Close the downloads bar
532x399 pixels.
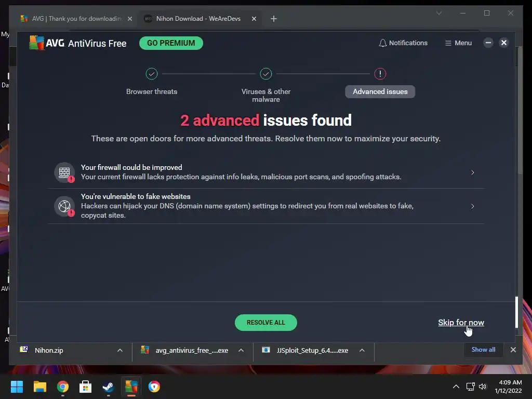coord(513,350)
